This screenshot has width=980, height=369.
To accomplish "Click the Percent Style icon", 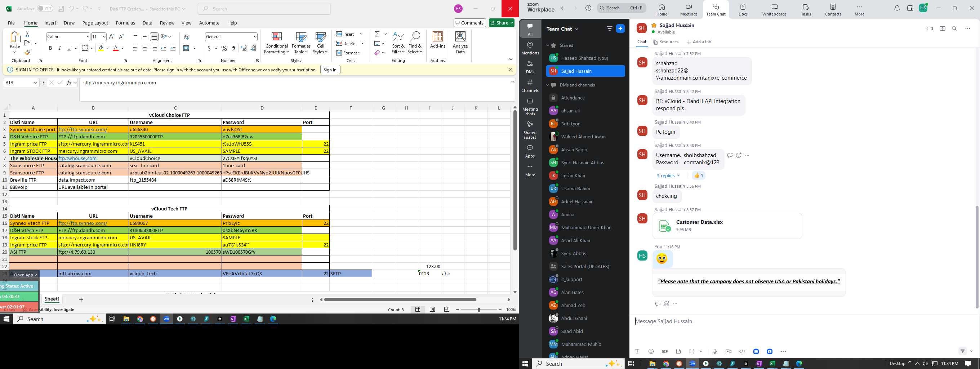I will point(224,48).
